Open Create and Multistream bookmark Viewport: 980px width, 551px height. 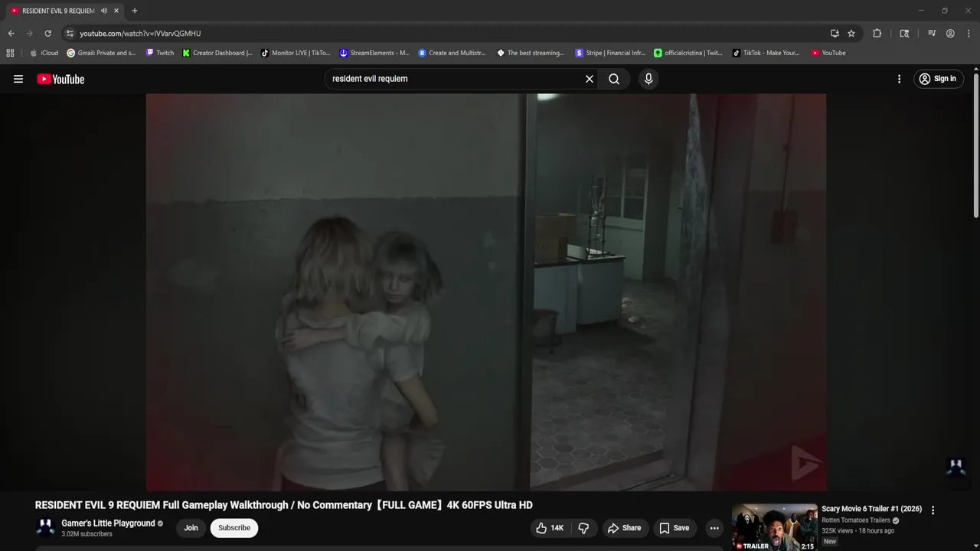click(x=452, y=53)
